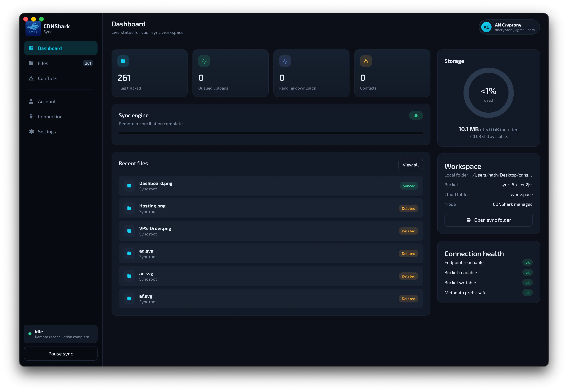Screen dimensions: 568x392
Task: Click the Files folder icon in sidebar
Action: pyautogui.click(x=31, y=63)
